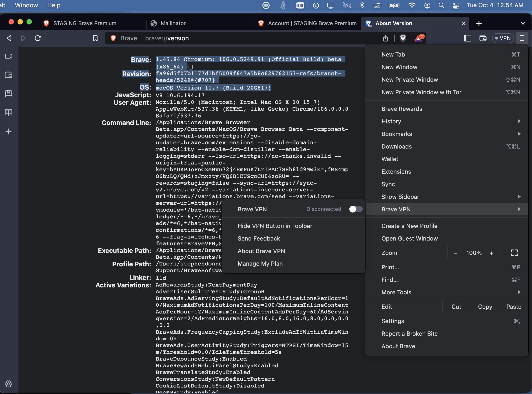Viewport: 532px width, 394px height.
Task: Enable the Brave VPN connection toggle
Action: 356,209
